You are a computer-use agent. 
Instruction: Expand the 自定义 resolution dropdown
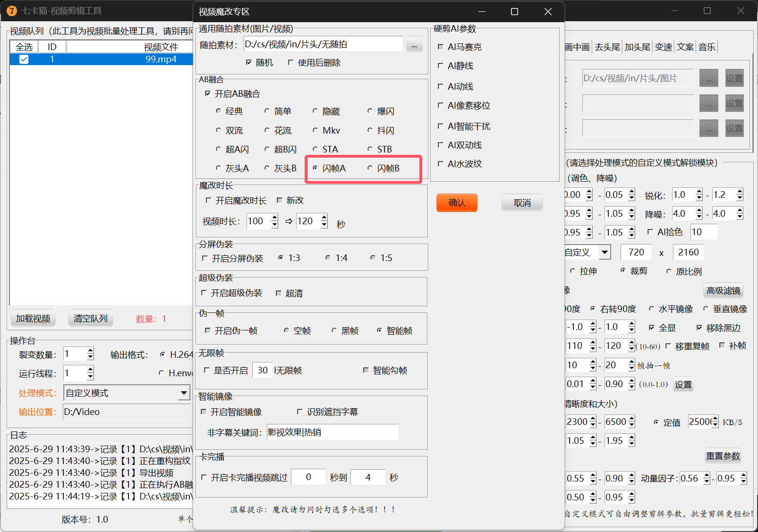(605, 253)
